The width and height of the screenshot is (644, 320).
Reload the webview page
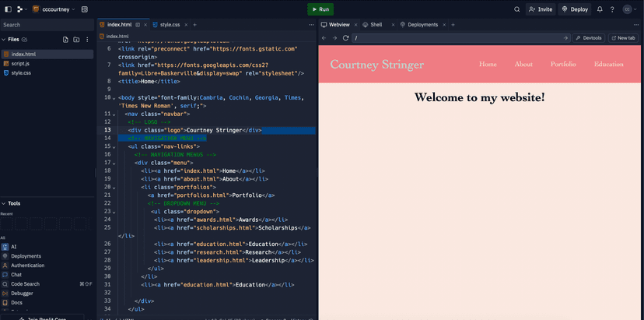click(x=345, y=37)
